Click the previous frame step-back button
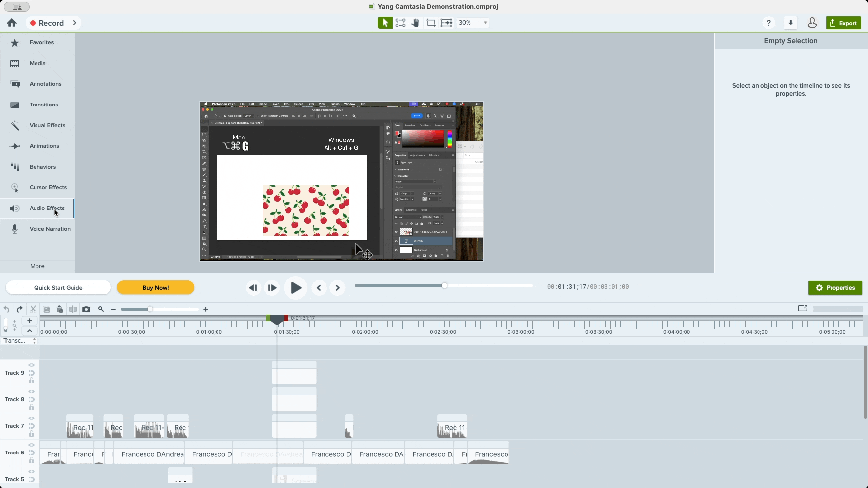The width and height of the screenshot is (868, 488). [253, 288]
